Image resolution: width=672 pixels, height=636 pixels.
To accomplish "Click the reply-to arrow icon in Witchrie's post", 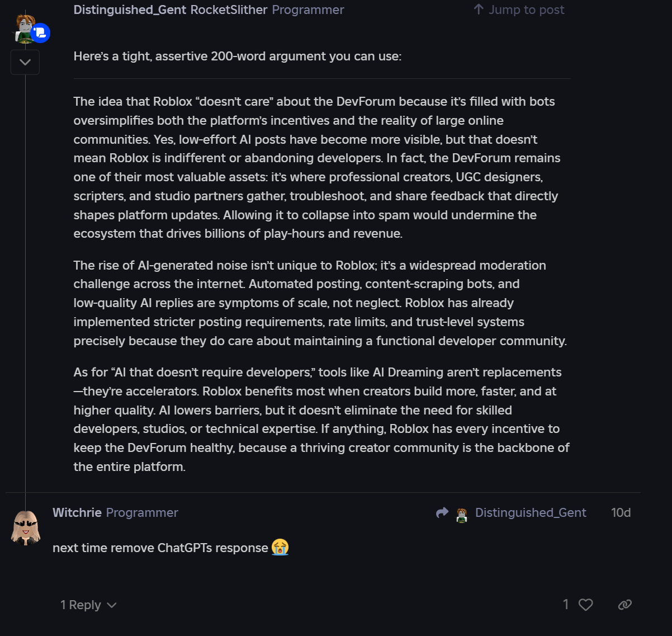I will [442, 512].
